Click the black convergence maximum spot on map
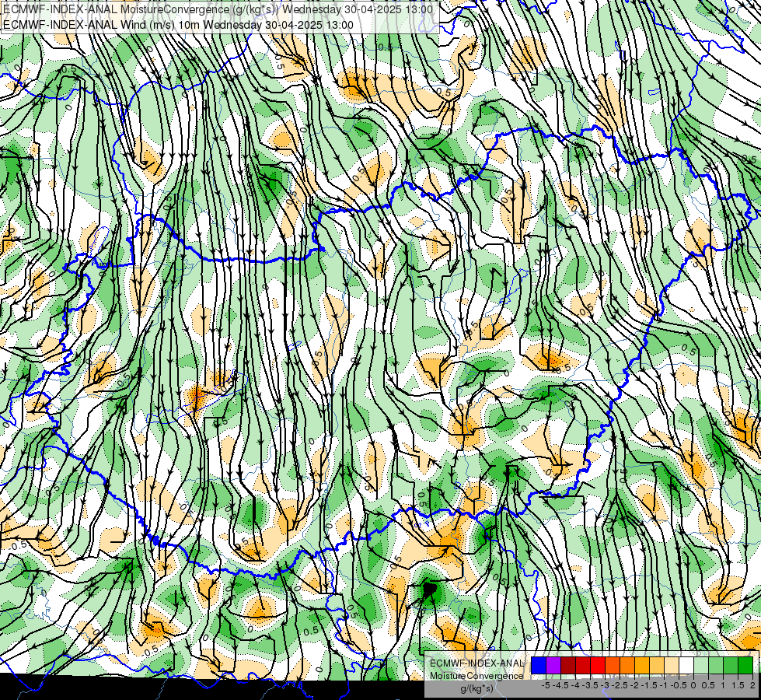 pos(430,590)
